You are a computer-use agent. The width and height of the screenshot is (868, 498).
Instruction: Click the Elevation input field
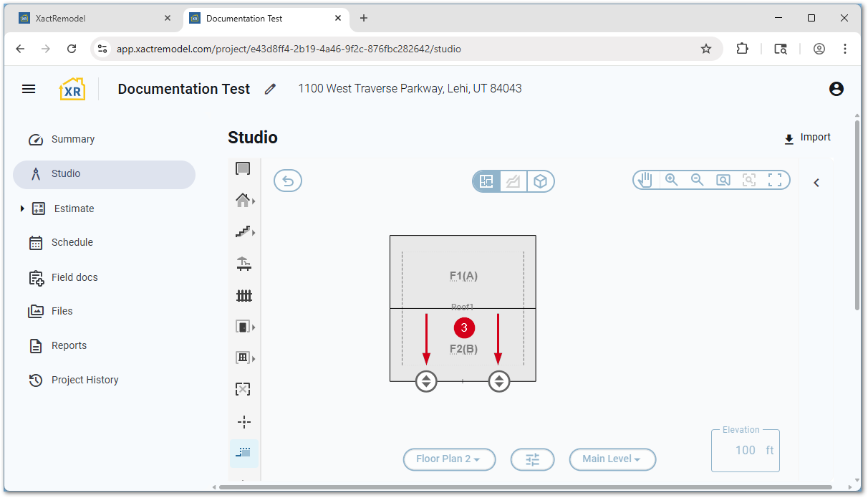(746, 450)
